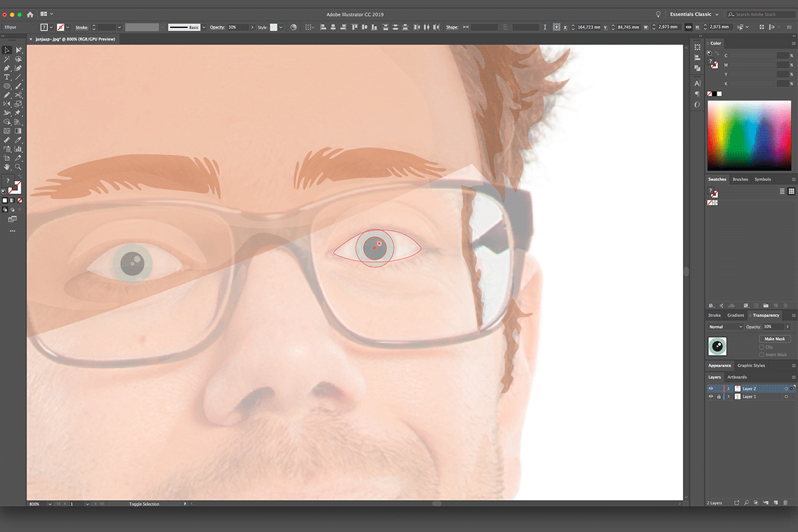Screen dimensions: 798x532
Task: Click the Make Mask button
Action: pyautogui.click(x=775, y=338)
